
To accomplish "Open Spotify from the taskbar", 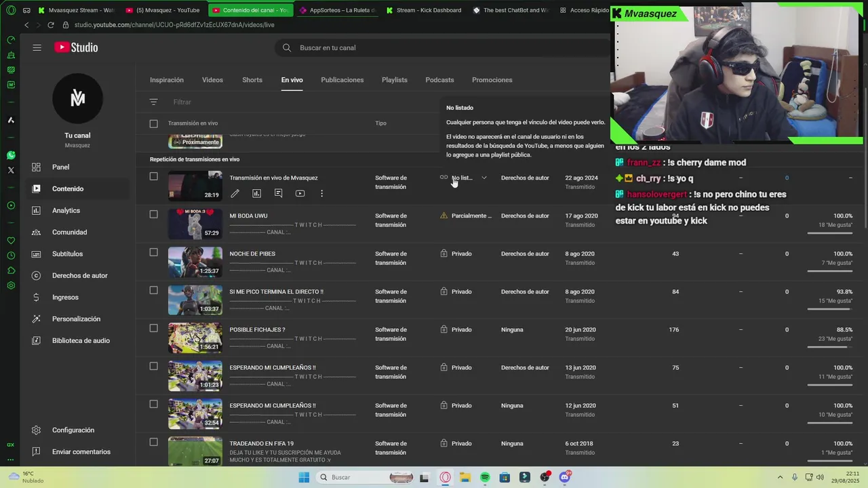I will pos(485,477).
